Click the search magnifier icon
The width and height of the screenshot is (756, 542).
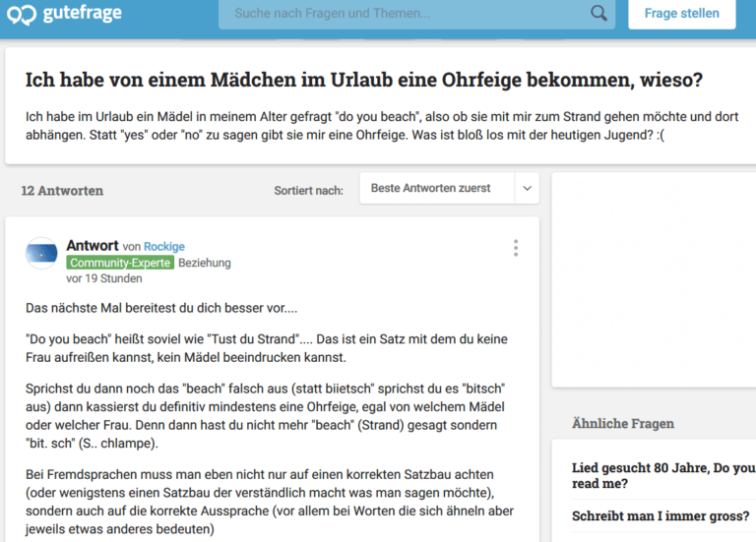[598, 13]
